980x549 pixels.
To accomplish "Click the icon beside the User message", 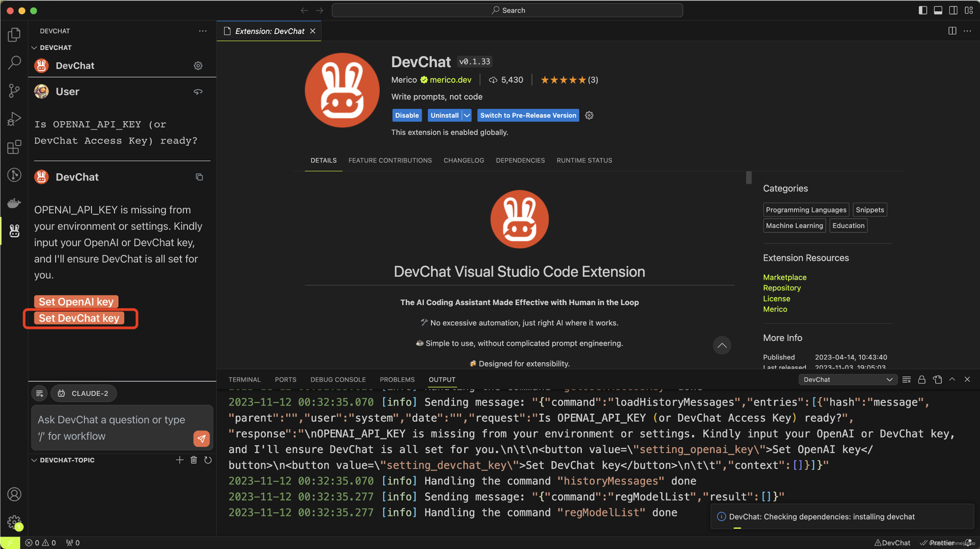I will point(198,92).
